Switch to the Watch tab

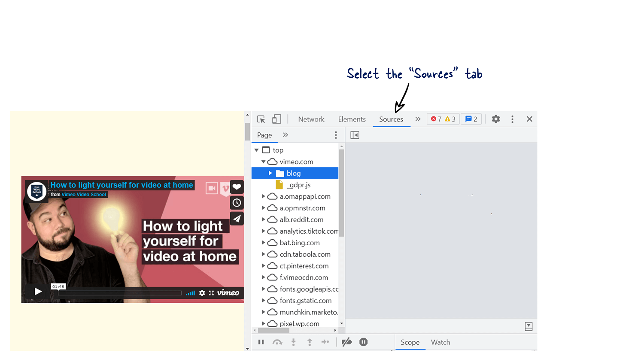tap(440, 342)
